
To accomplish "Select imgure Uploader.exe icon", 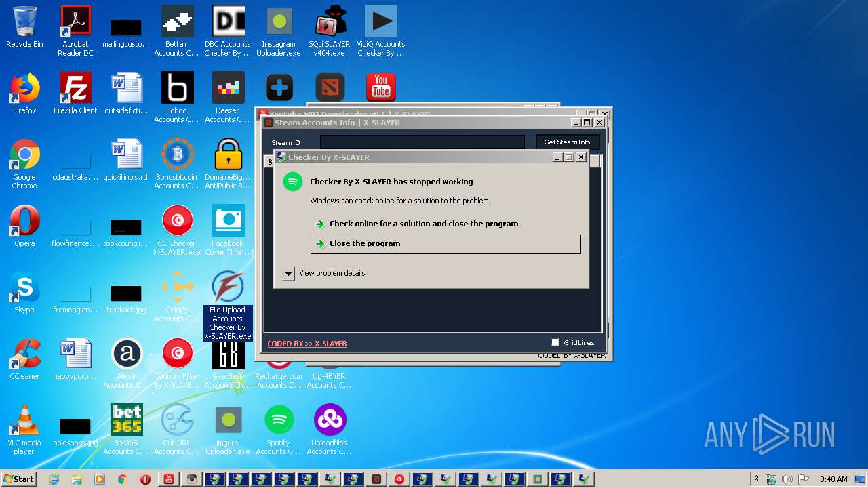I will coord(228,429).
